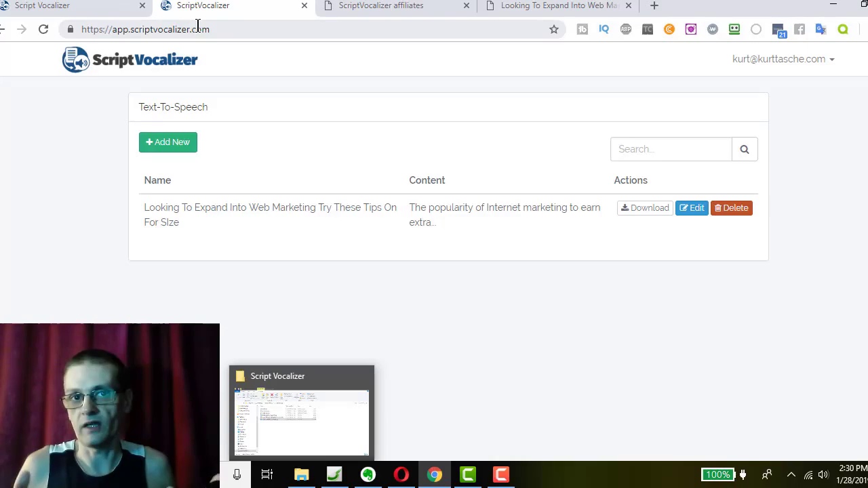Screen dimensions: 868x488
Task: Click the TubeBuddy extension icon
Action: (583, 29)
